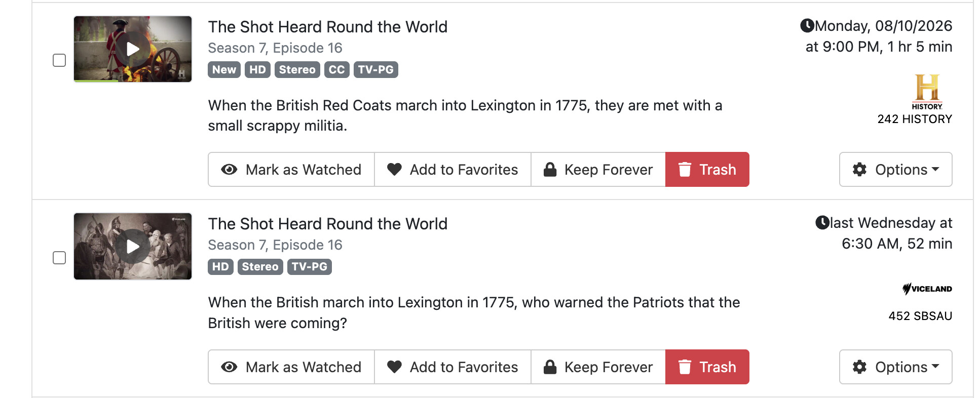Play the Viceland recording thumbnail
Screen dimensions: 980x398
point(133,247)
